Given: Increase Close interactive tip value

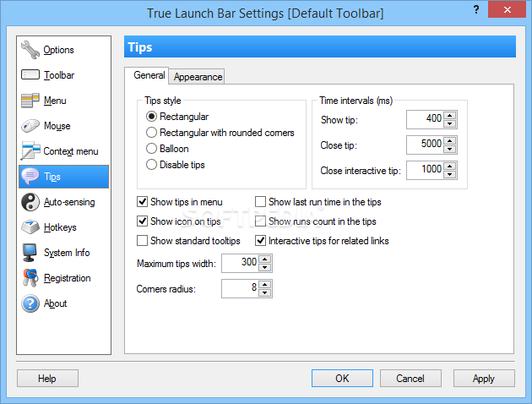Looking at the screenshot, I should coord(450,166).
